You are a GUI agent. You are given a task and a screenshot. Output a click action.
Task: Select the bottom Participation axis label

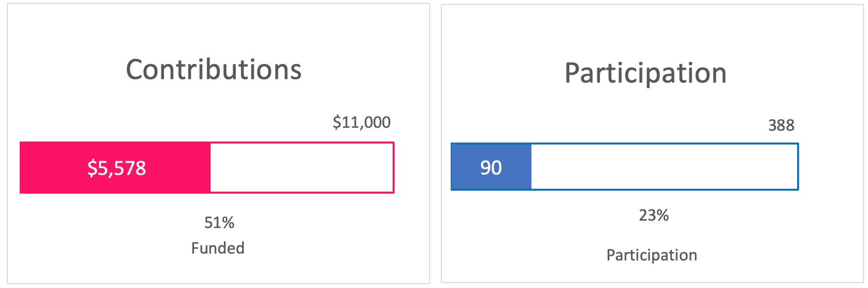(652, 255)
